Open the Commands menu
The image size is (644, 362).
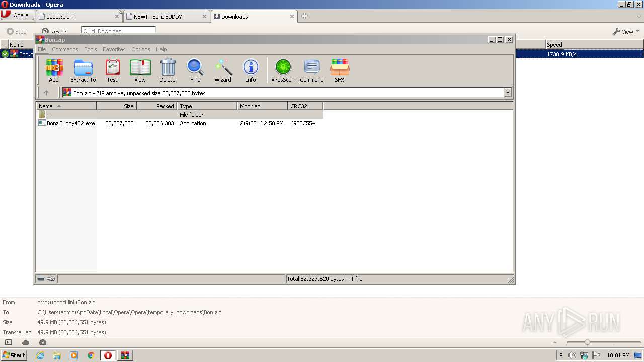tap(65, 49)
